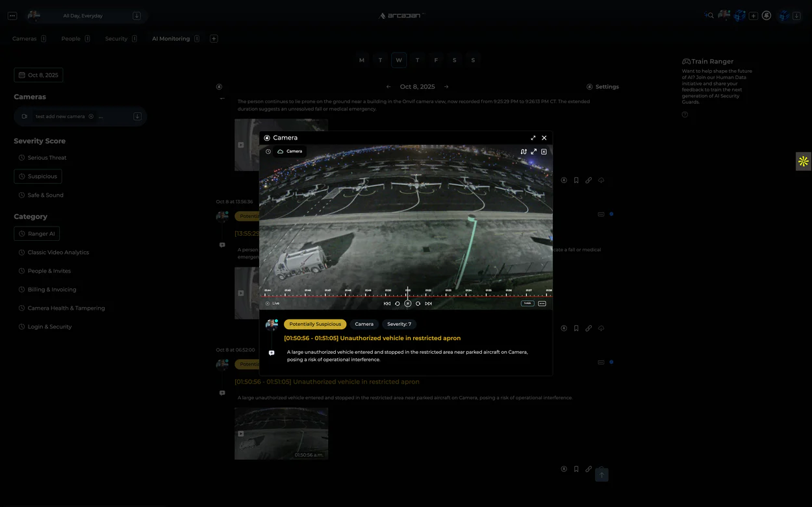Click the Potentially Suspicious tag button

click(x=315, y=324)
